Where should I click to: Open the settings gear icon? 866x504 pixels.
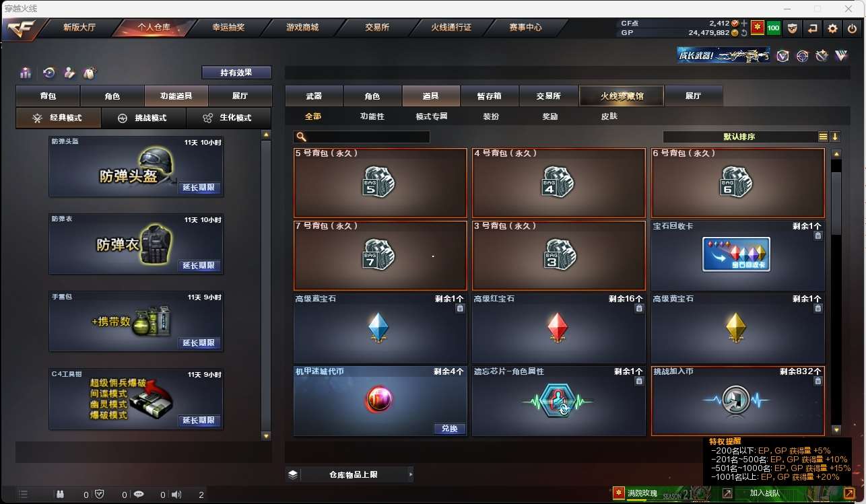[832, 28]
